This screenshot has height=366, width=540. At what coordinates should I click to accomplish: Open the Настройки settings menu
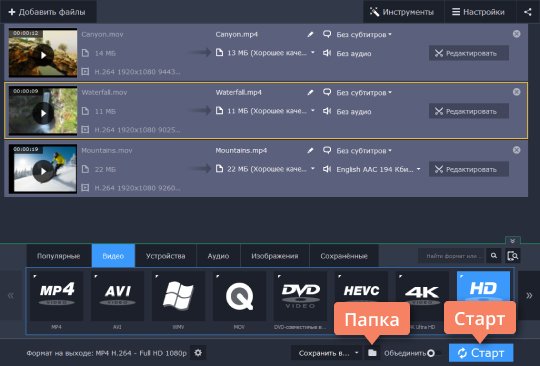tap(480, 12)
